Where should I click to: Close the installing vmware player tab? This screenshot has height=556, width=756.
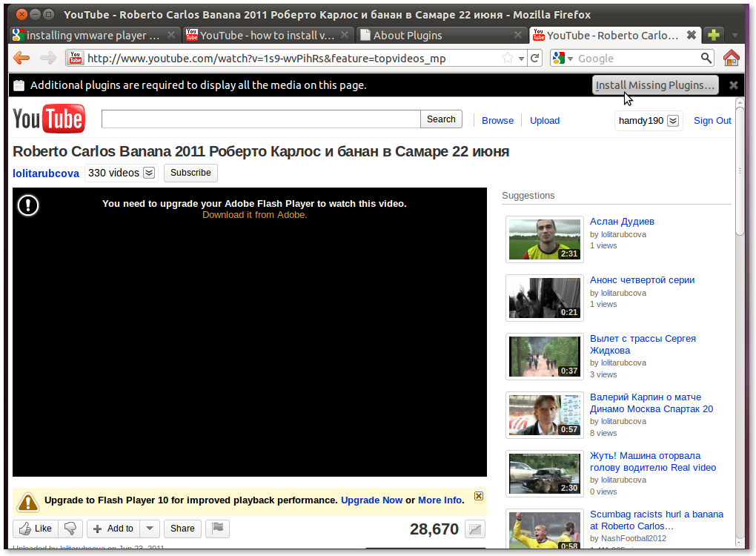point(170,35)
